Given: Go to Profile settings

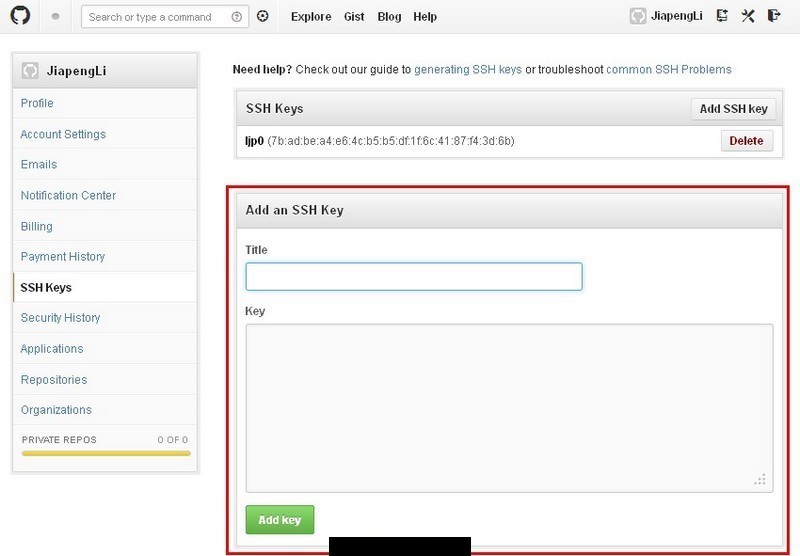Looking at the screenshot, I should click(105, 103).
